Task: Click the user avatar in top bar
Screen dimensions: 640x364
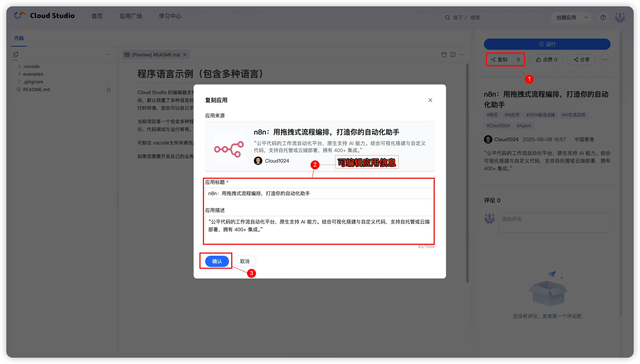Action: tap(620, 18)
